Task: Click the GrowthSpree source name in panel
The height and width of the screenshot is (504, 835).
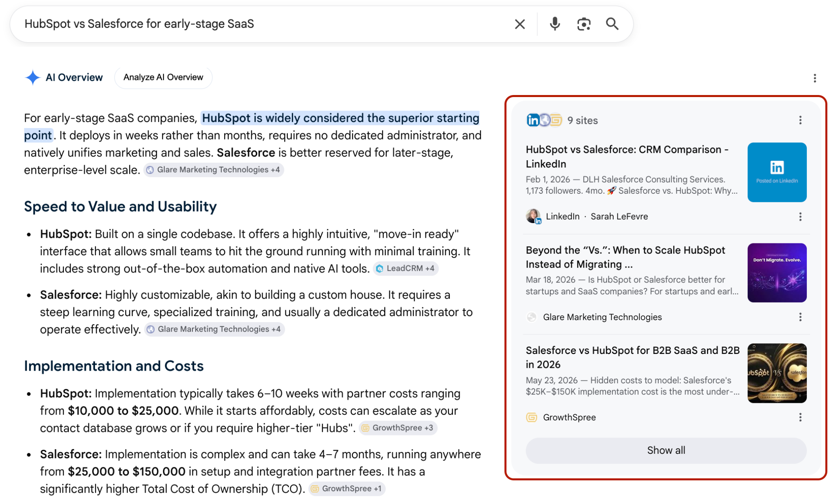Action: (x=569, y=417)
